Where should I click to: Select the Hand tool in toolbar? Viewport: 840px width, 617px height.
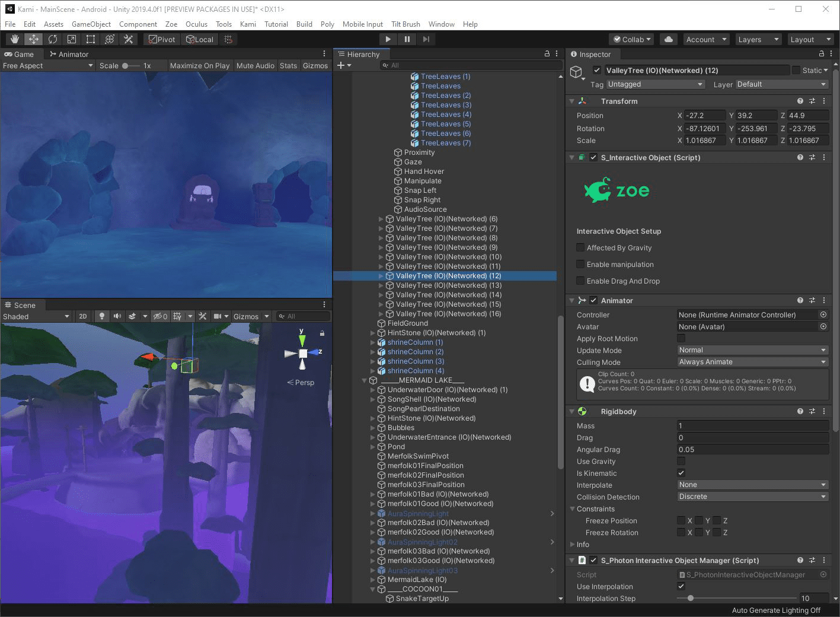(15, 39)
